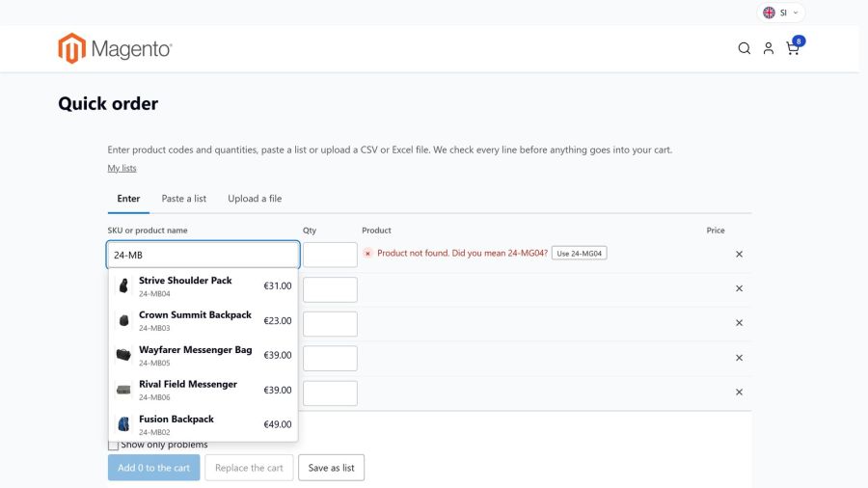Click the €49.00 price
868x488 pixels.
click(278, 424)
